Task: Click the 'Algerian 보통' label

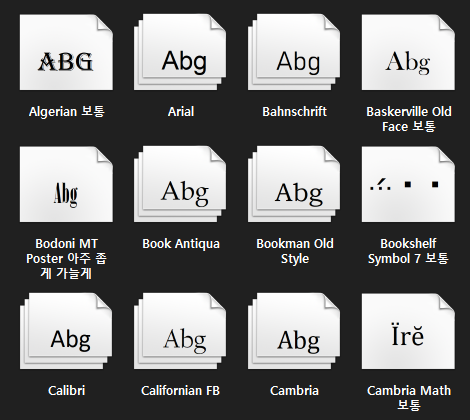Action: [x=67, y=111]
